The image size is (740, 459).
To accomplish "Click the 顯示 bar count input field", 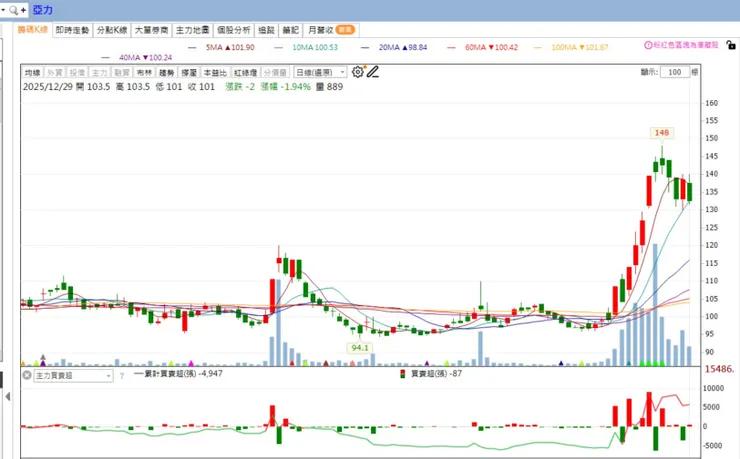I will 674,72.
